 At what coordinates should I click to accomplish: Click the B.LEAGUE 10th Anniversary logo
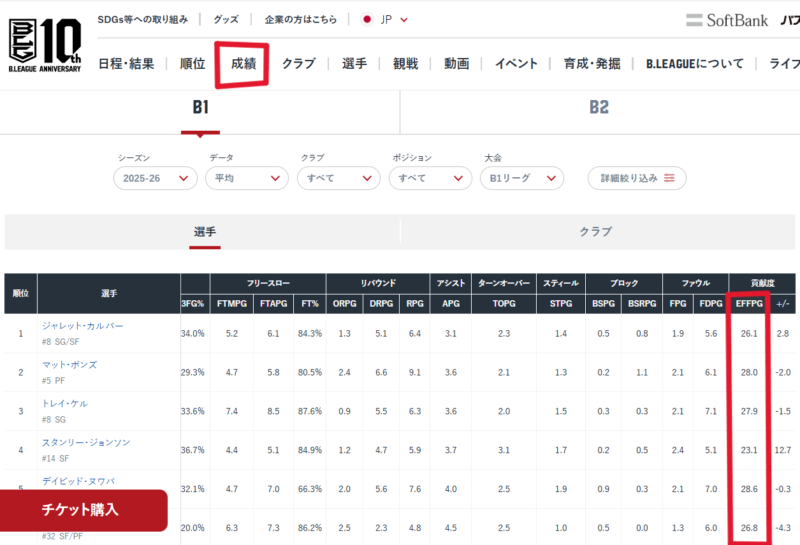43,42
